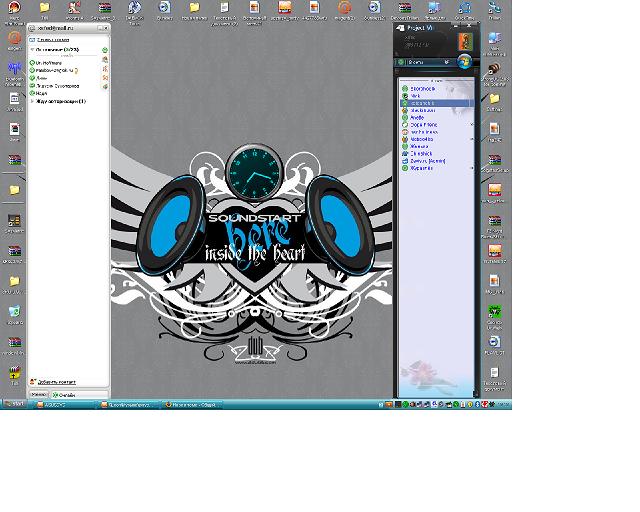
Task: Click the orange people icon in Agent strip
Action: click(x=105, y=69)
